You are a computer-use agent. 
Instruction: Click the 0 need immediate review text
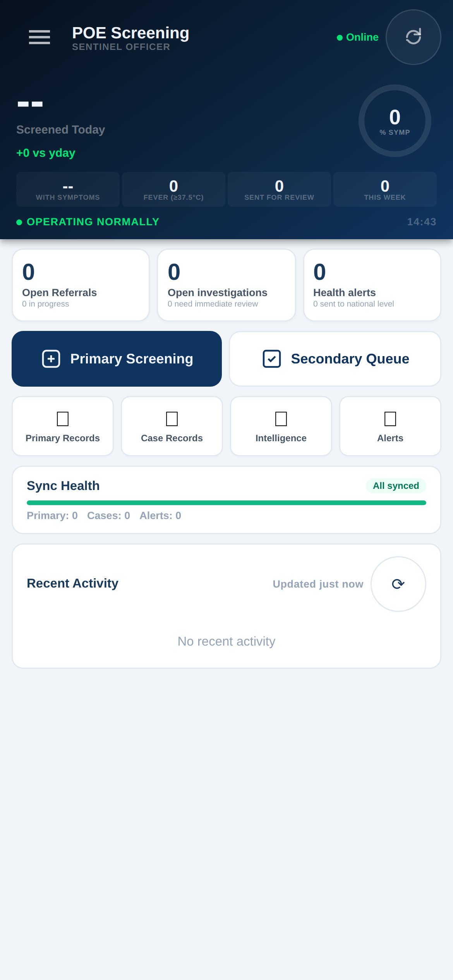click(x=213, y=304)
